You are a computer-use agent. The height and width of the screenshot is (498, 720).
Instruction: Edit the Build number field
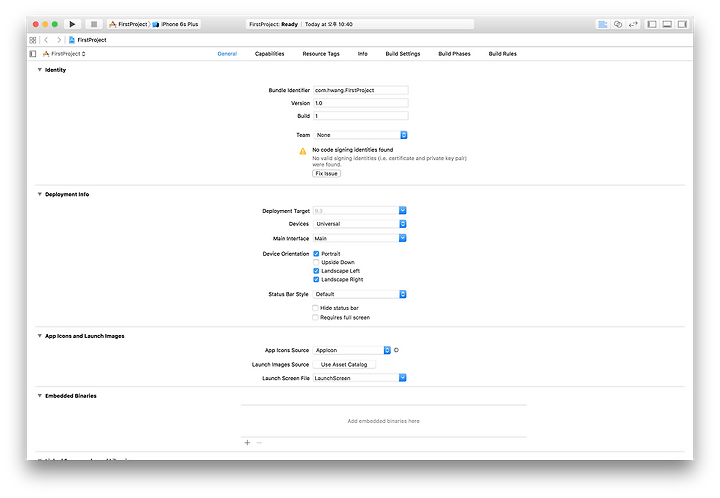360,116
